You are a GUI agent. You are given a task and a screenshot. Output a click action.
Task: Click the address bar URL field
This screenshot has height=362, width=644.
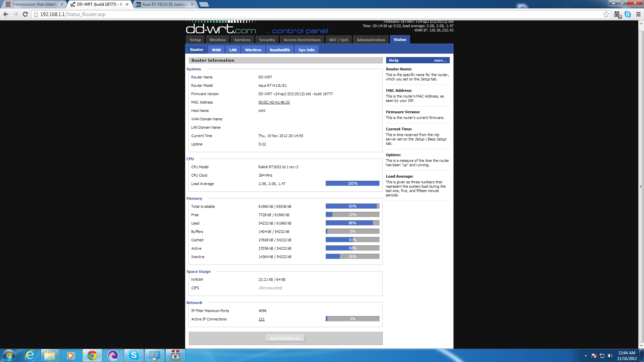click(319, 14)
